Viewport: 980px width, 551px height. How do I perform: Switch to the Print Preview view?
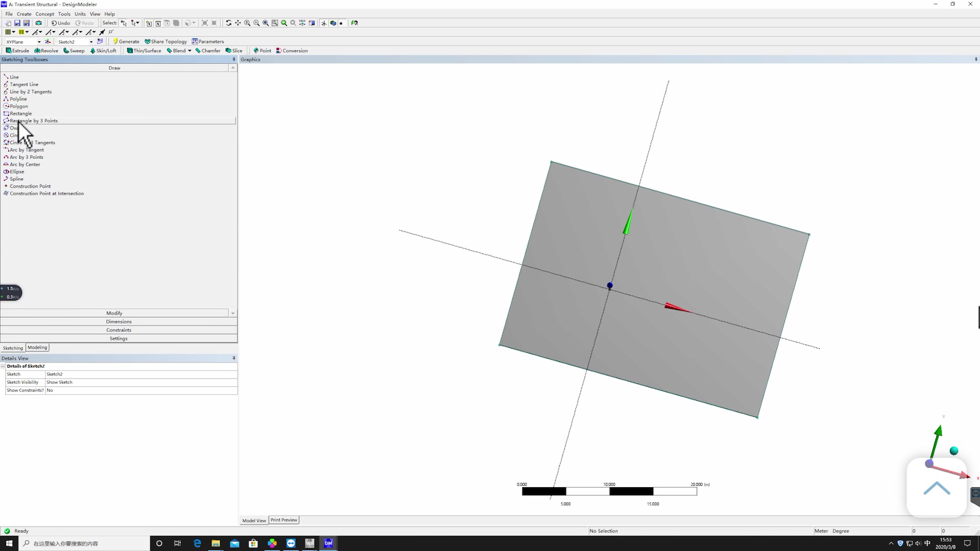pyautogui.click(x=284, y=520)
